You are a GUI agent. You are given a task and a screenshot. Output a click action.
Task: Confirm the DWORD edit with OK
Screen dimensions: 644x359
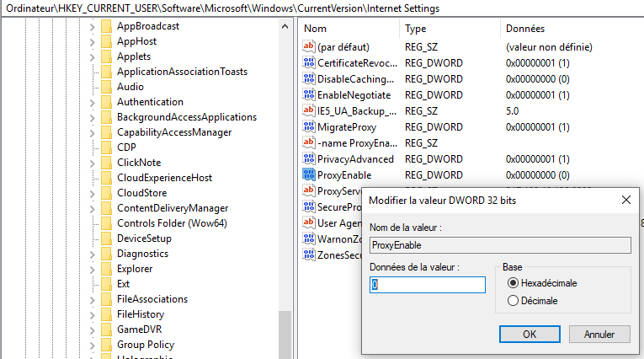tap(530, 334)
